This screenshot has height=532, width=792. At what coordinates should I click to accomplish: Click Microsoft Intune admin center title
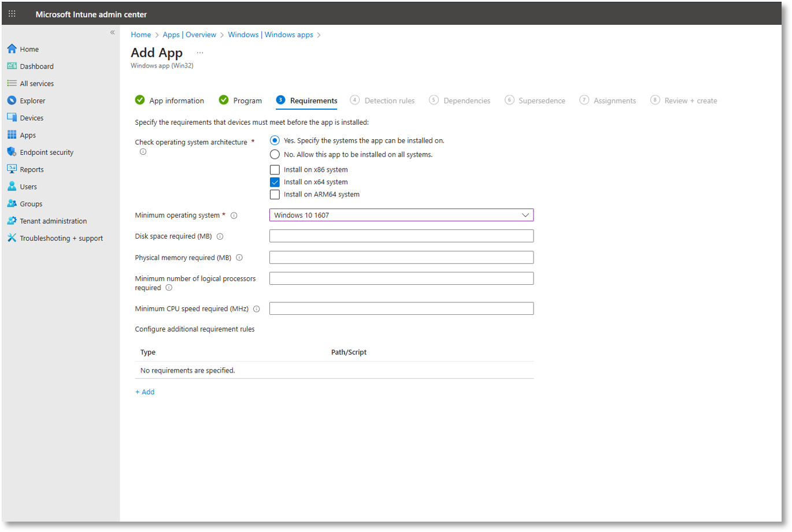tap(91, 14)
